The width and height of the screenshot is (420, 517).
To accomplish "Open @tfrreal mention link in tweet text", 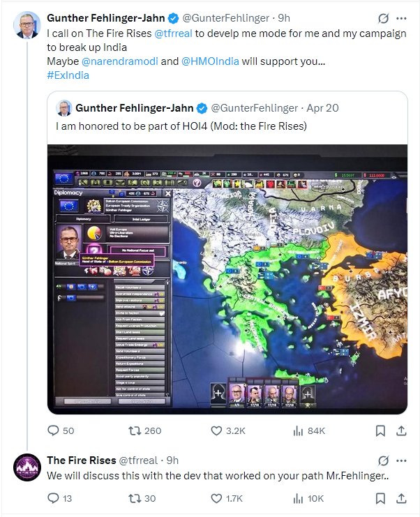I will click(174, 33).
